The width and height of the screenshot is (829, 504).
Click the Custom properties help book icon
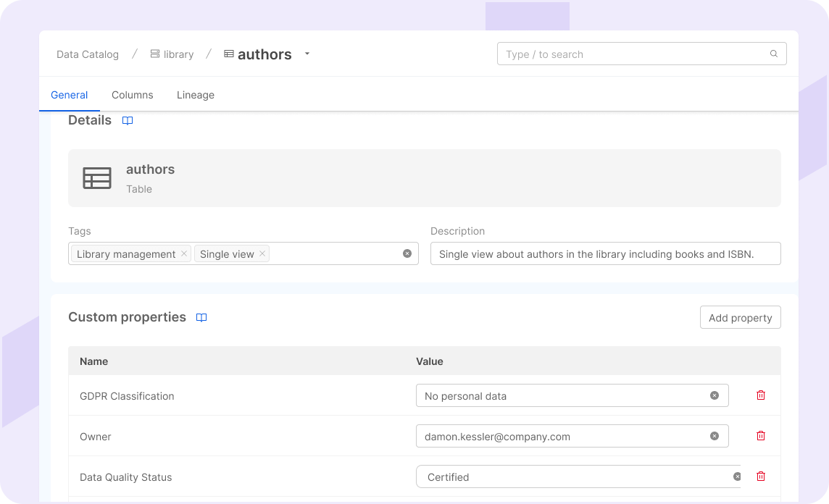tap(201, 318)
